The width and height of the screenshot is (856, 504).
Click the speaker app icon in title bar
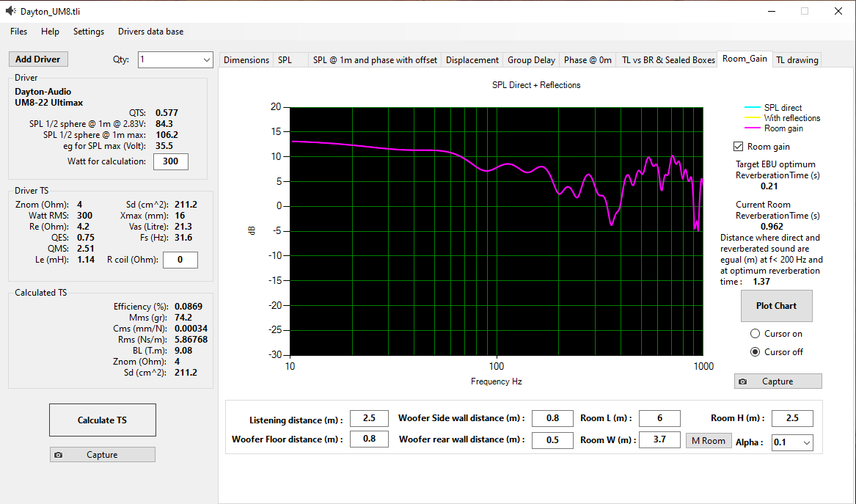click(10, 11)
